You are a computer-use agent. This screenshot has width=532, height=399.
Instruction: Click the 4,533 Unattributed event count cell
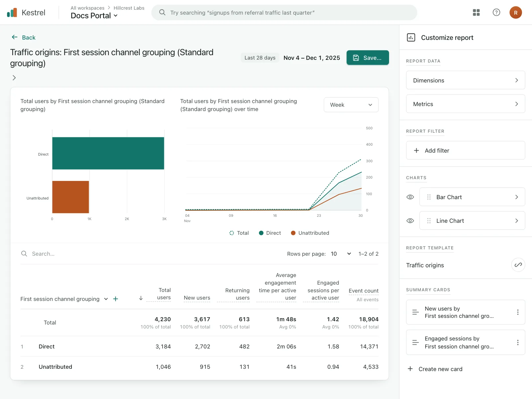pyautogui.click(x=371, y=367)
